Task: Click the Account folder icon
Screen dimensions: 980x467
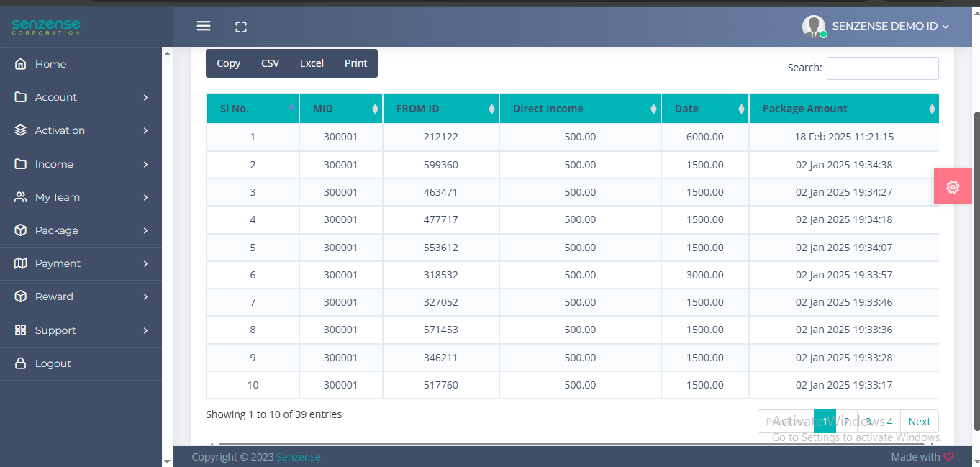Action: [21, 97]
